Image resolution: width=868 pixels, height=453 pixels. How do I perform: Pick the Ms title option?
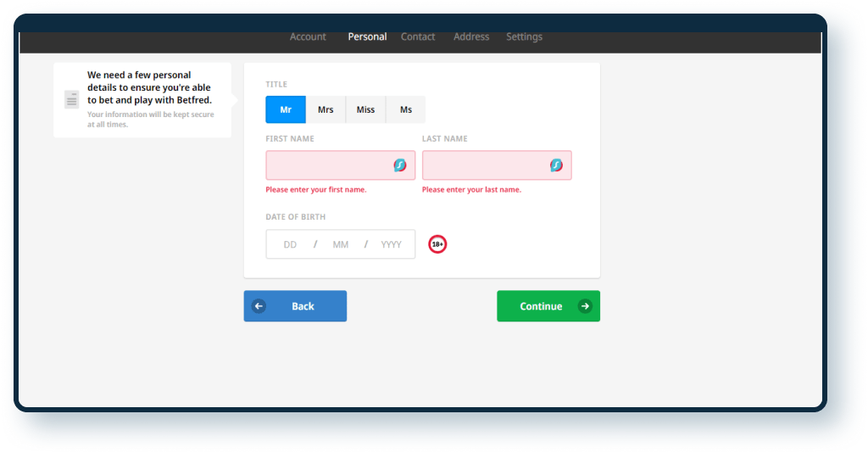click(x=406, y=109)
